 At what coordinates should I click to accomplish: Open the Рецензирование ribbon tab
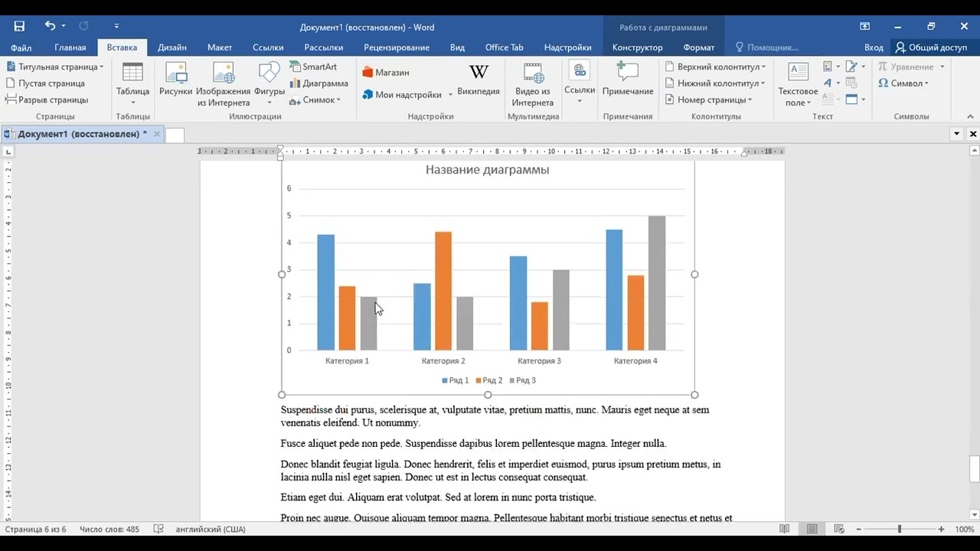tap(397, 47)
